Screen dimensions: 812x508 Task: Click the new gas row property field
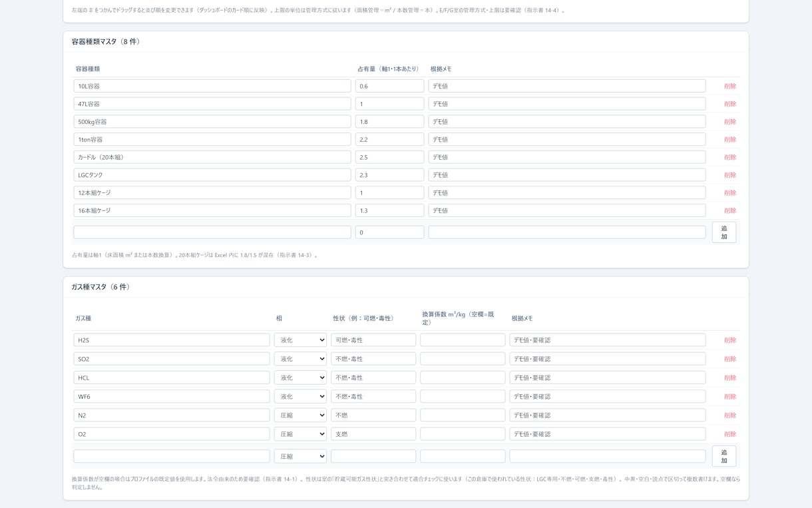point(373,456)
